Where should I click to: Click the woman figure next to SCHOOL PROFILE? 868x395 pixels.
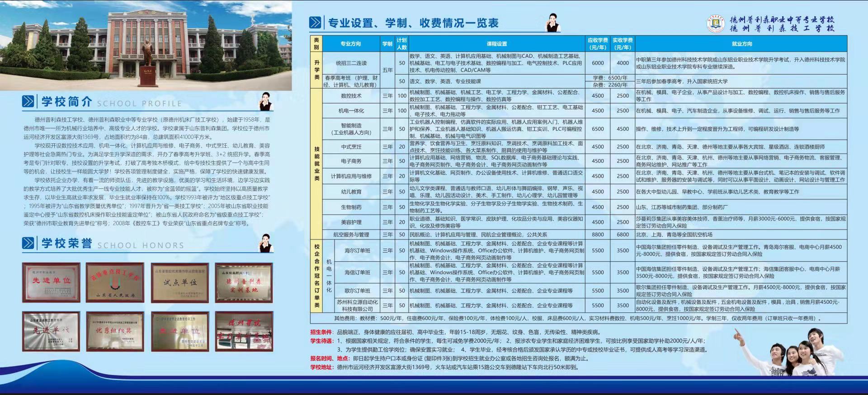pos(266,101)
